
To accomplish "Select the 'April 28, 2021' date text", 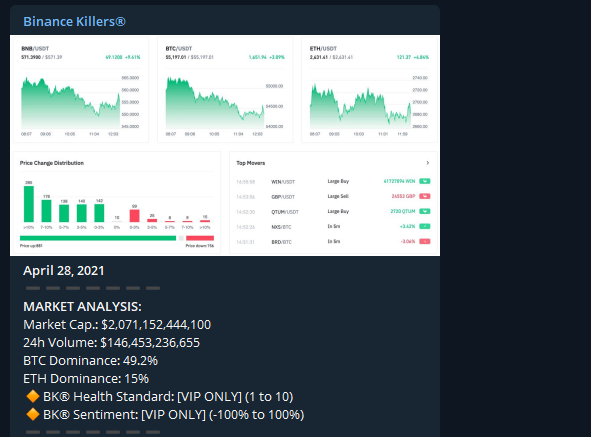I will point(64,271).
